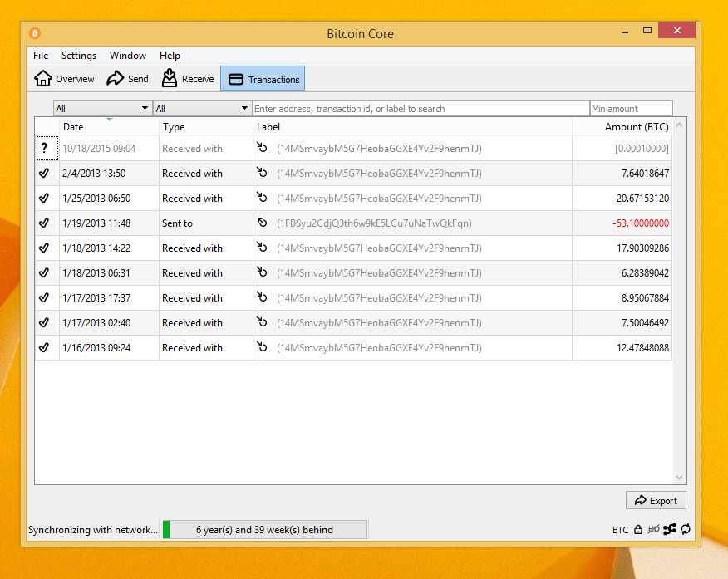Click the question mark on the unconfirmed transaction

click(46, 148)
